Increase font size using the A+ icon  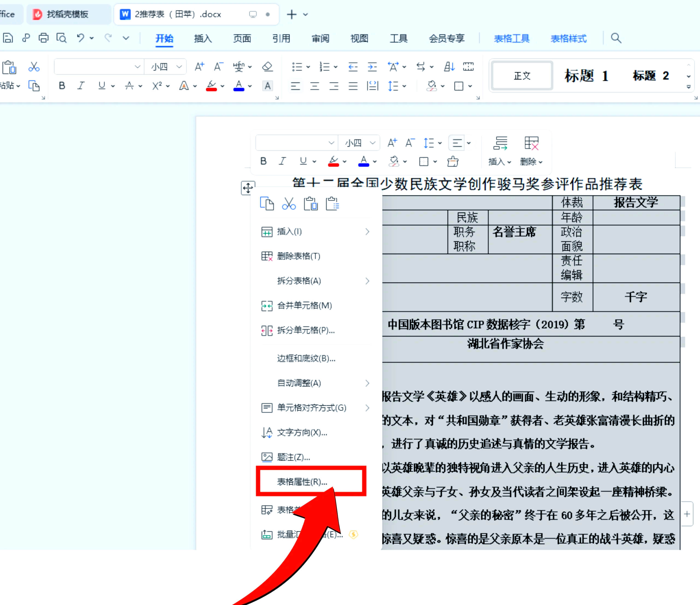[x=199, y=66]
